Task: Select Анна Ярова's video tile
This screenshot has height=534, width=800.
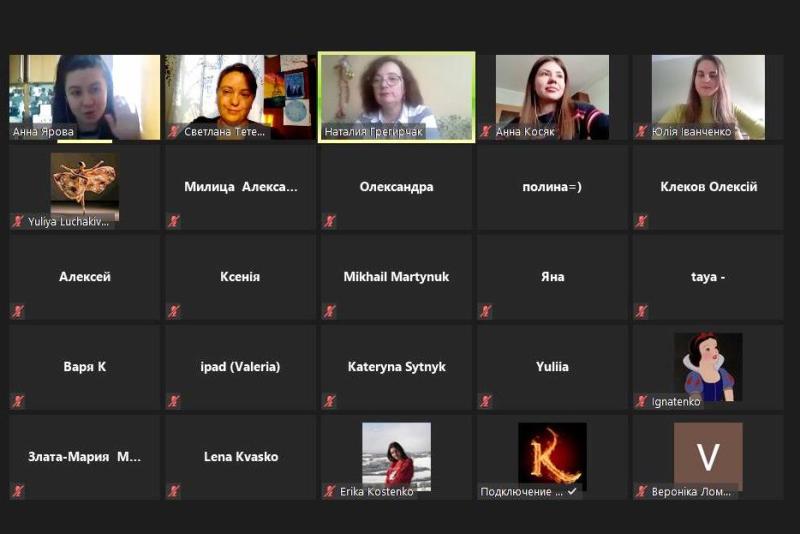Action: (85, 97)
